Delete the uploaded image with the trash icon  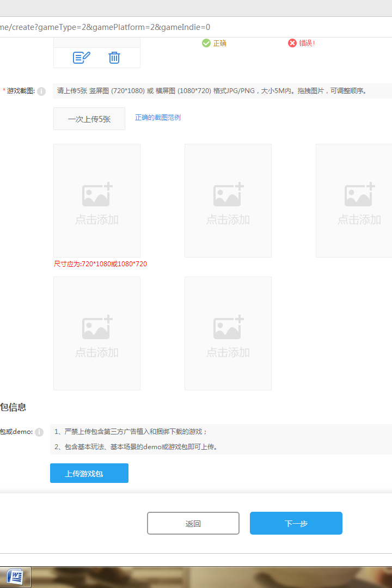(x=114, y=57)
